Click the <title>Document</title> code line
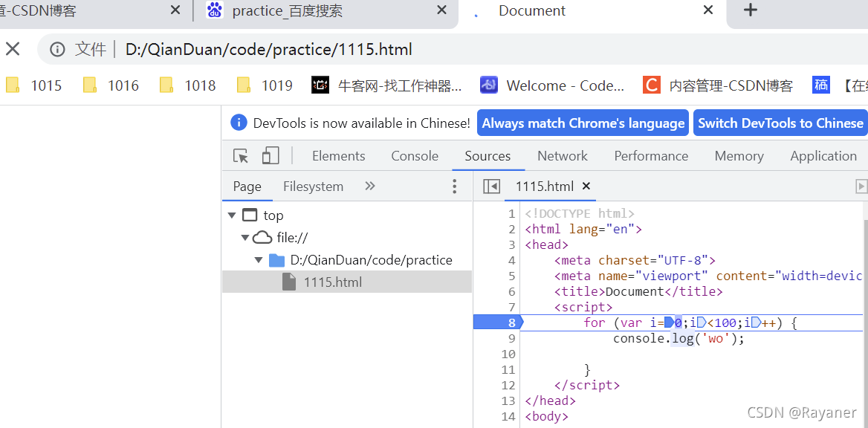The width and height of the screenshot is (868, 428). click(638, 291)
